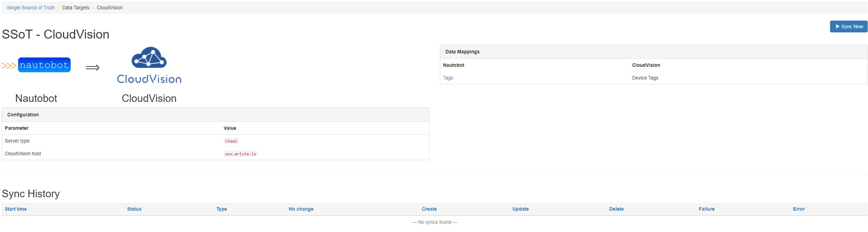
Task: Select the CloudVision breadcrumb item
Action: [x=110, y=8]
